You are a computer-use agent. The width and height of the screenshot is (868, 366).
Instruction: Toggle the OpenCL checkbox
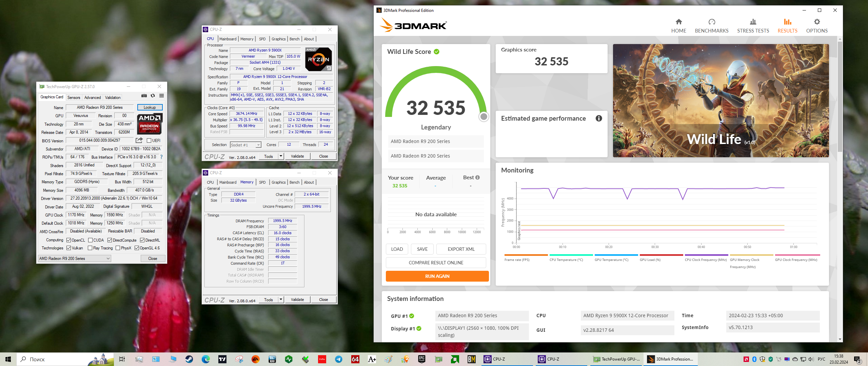point(69,240)
